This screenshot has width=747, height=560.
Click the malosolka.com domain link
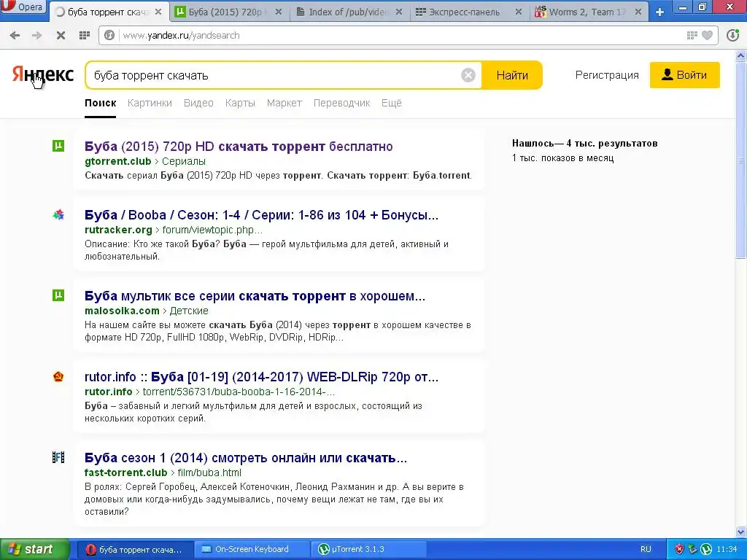(122, 311)
